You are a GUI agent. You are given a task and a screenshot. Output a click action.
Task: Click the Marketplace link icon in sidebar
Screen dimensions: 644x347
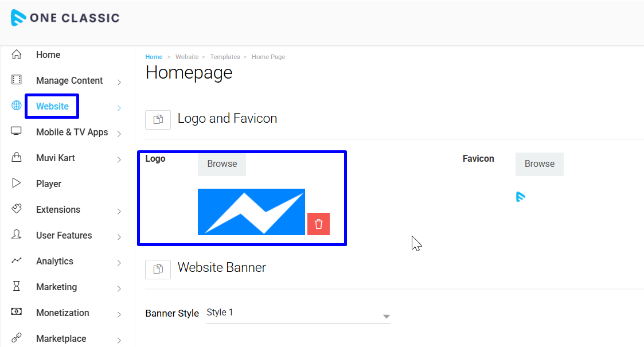pyautogui.click(x=17, y=338)
